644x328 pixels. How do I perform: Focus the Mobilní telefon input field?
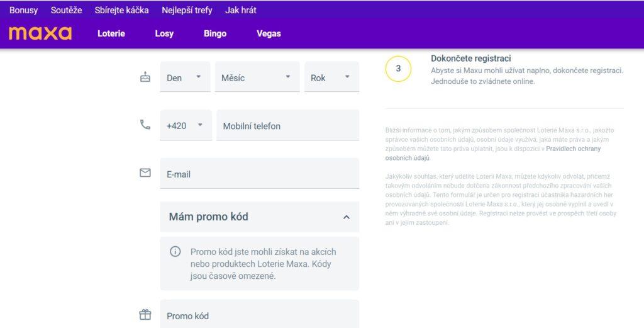tap(287, 125)
